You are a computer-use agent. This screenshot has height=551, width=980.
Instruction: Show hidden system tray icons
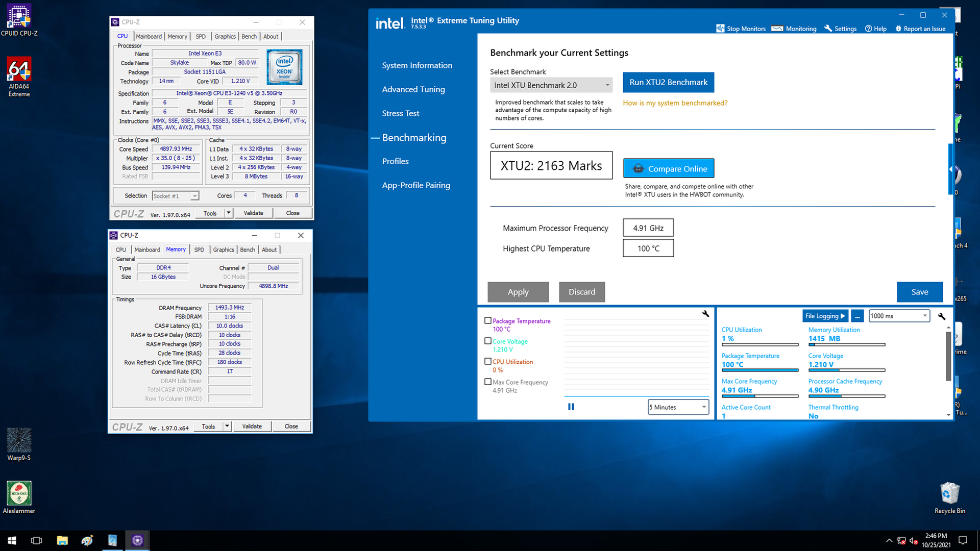coord(889,540)
